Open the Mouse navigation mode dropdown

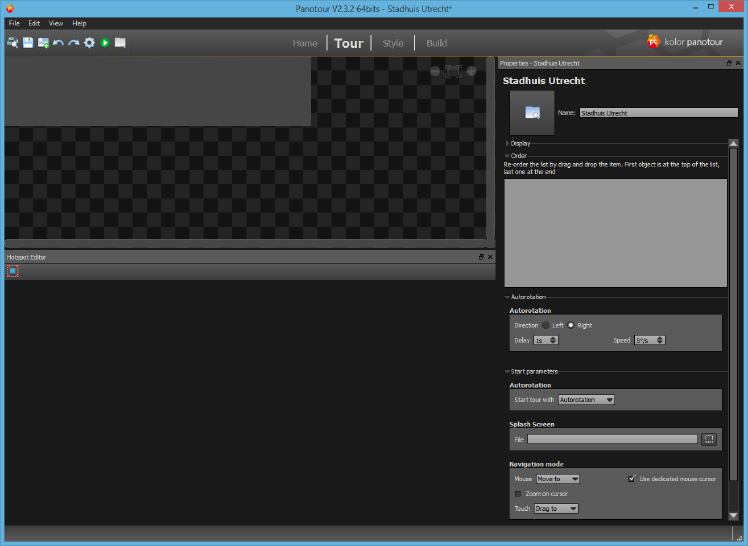click(x=558, y=479)
